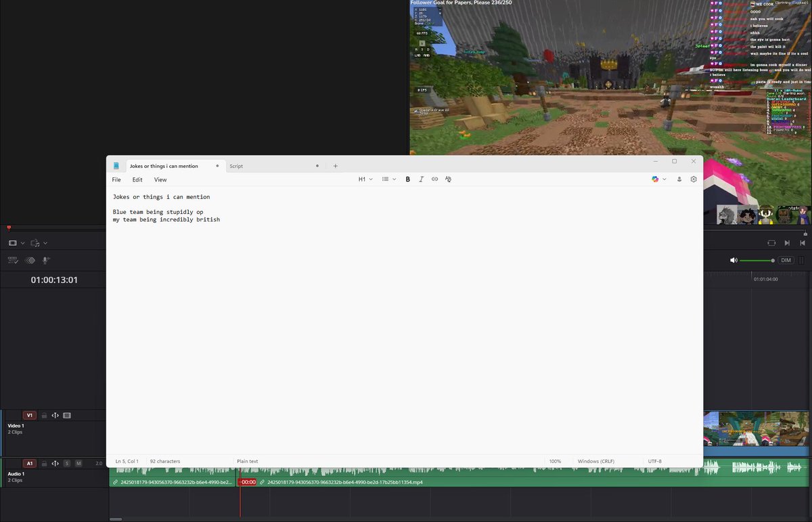The image size is (812, 522).
Task: Mute the DaVinci monitor speaker icon
Action: coord(734,260)
